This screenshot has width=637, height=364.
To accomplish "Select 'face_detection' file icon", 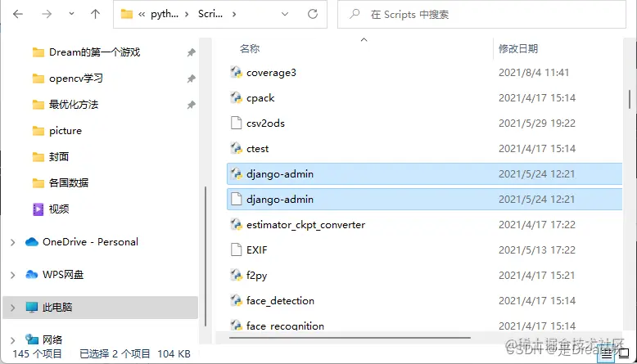I will tap(236, 300).
